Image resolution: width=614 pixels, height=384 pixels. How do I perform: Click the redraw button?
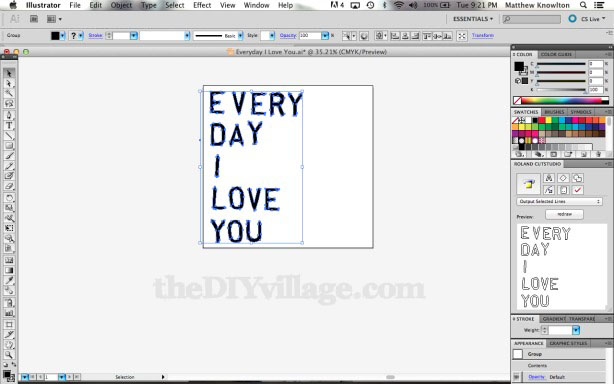pos(564,214)
